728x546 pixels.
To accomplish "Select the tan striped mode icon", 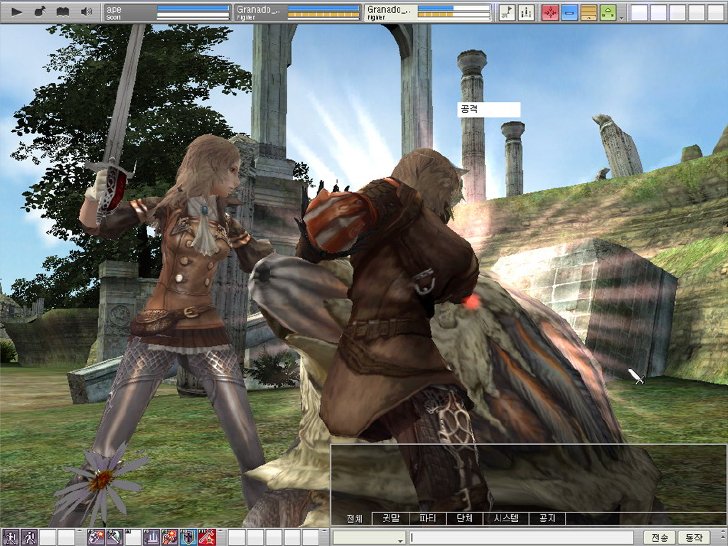I will coord(589,13).
